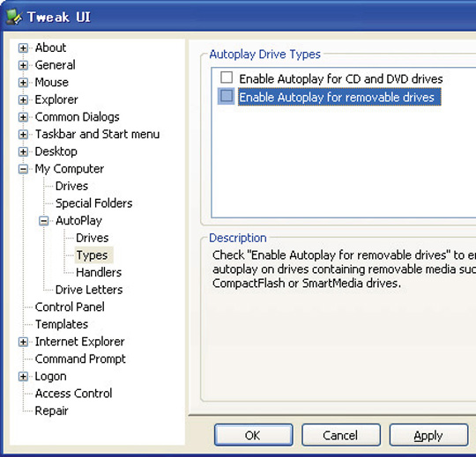This screenshot has width=476, height=457.
Task: Open Drives under AutoPlay
Action: [92, 238]
